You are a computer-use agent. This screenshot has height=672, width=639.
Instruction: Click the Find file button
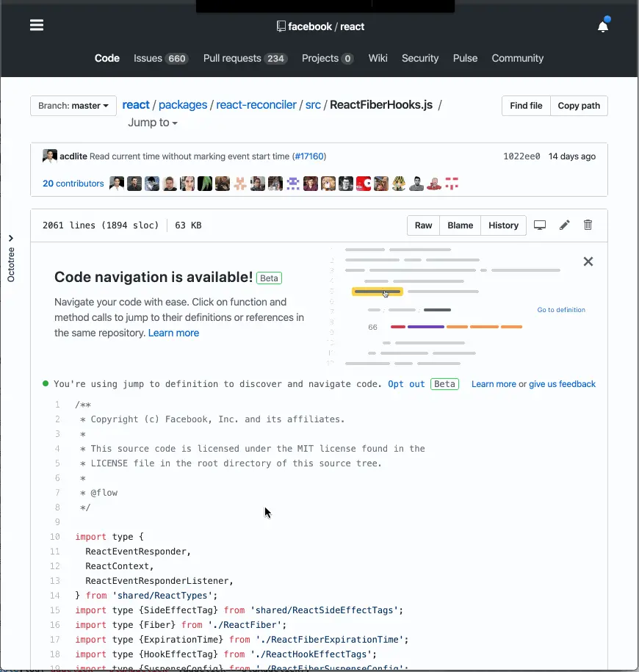point(526,106)
